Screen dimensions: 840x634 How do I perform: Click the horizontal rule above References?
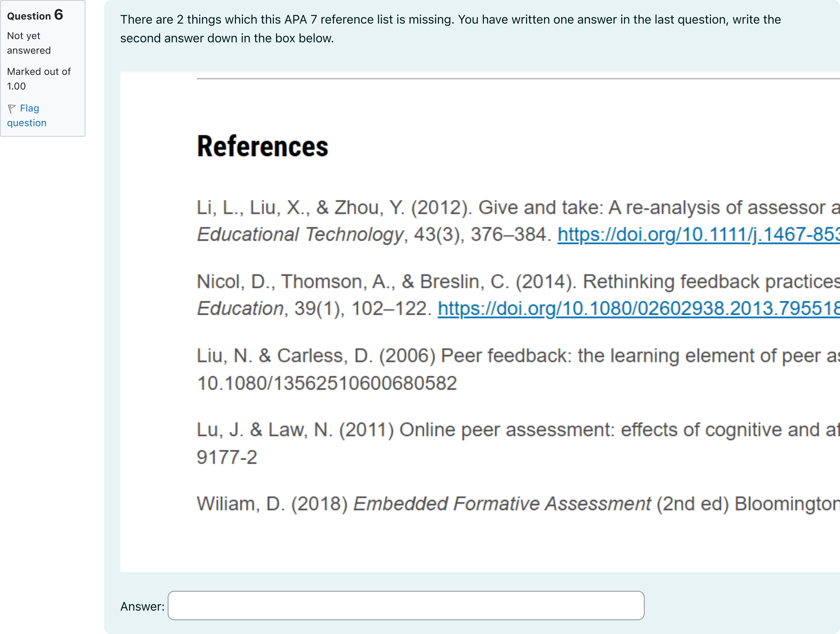click(518, 79)
